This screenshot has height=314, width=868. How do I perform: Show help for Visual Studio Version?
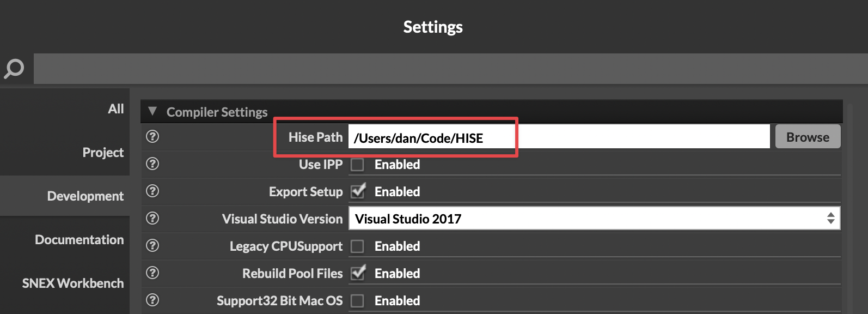(x=152, y=218)
